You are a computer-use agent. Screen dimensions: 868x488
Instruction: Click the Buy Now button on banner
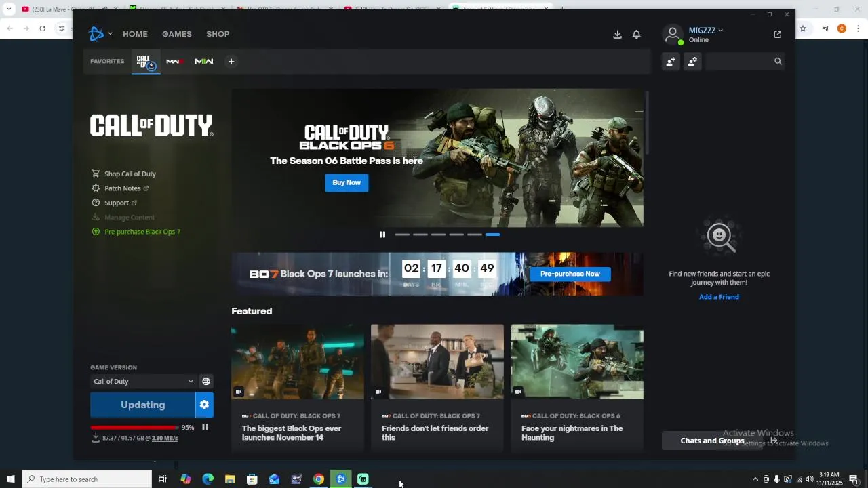[x=347, y=182]
